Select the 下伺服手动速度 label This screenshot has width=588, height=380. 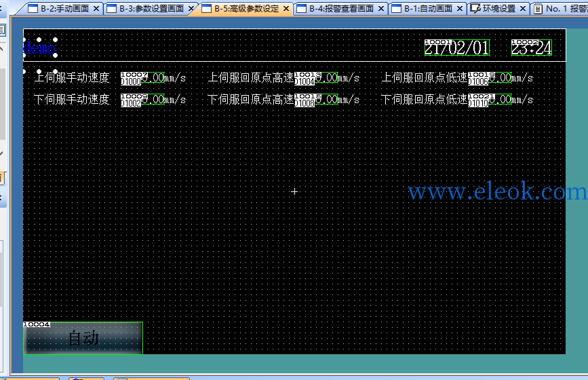coord(72,100)
